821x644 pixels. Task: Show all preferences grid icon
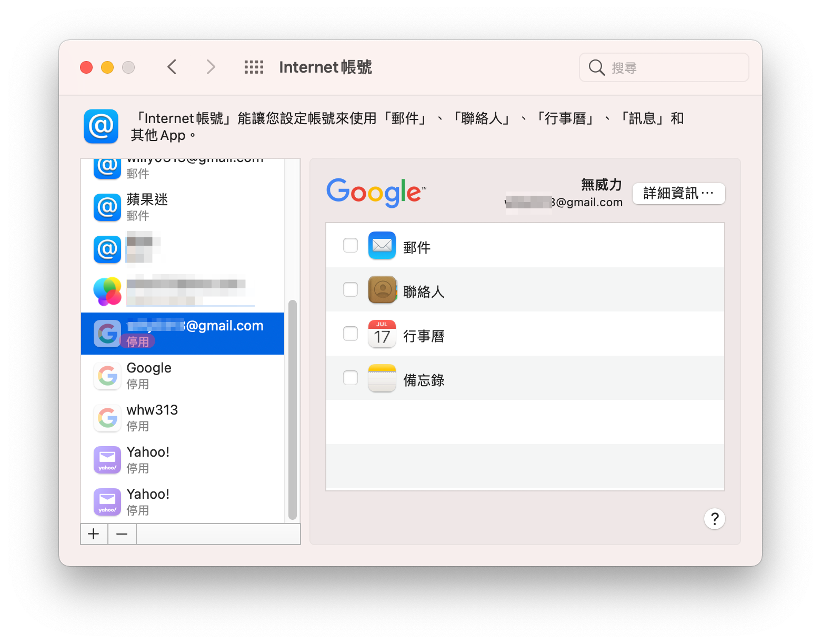[x=254, y=67]
